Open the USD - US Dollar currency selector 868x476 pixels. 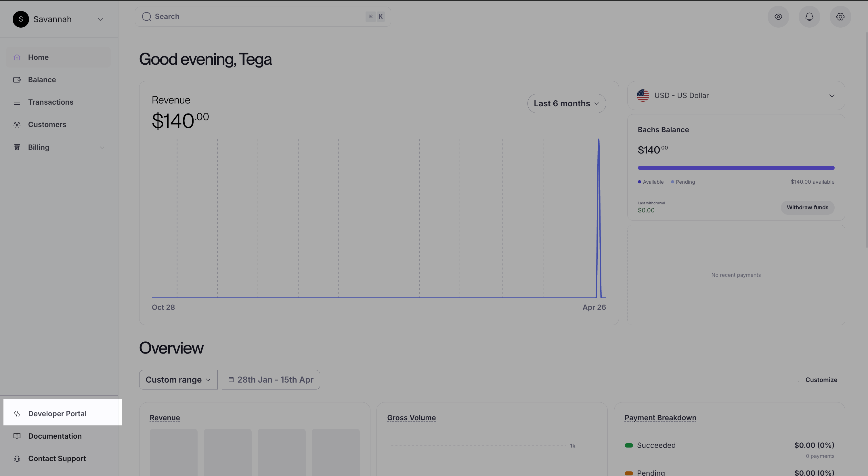[736, 96]
